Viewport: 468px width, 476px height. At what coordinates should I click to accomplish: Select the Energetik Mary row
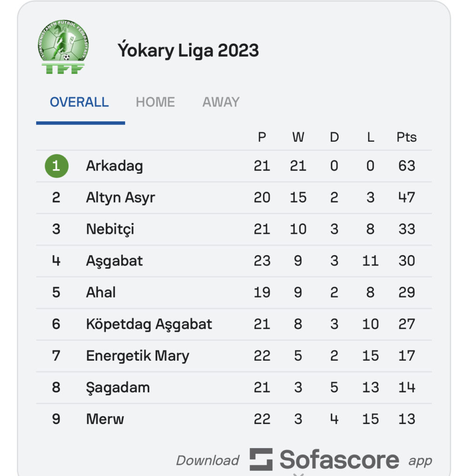[234, 356]
